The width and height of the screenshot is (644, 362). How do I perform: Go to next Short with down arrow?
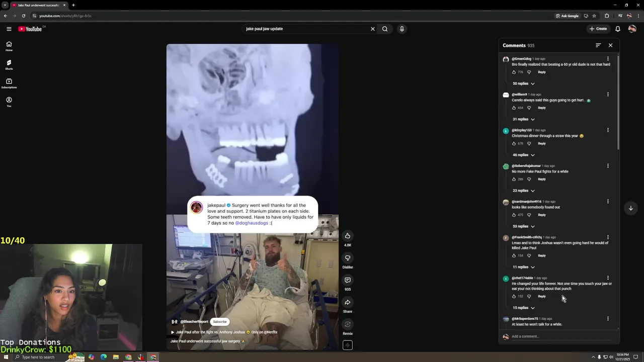[x=631, y=208]
